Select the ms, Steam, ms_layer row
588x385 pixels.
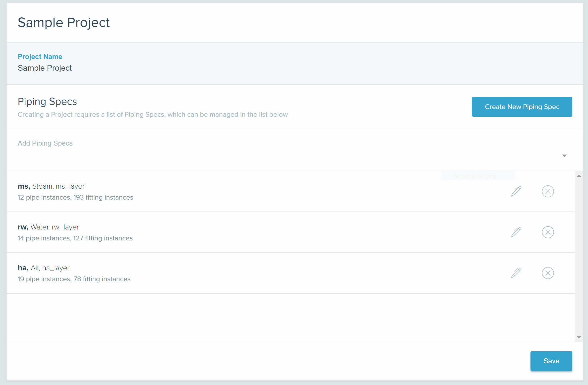pyautogui.click(x=51, y=186)
